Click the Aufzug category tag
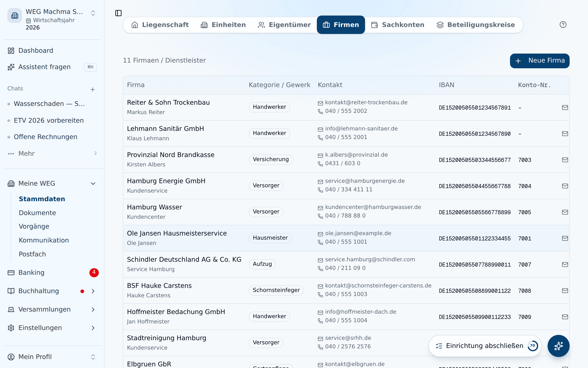The image size is (588, 368). point(262,264)
